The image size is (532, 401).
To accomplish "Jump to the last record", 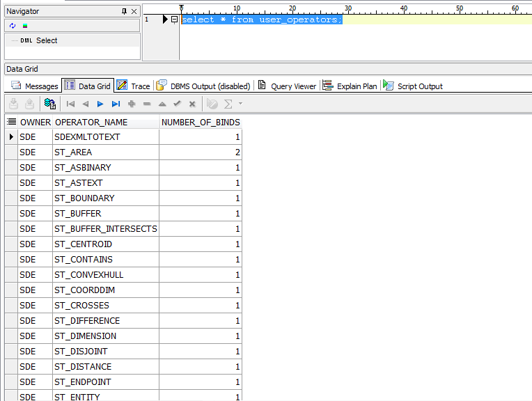I will [116, 104].
